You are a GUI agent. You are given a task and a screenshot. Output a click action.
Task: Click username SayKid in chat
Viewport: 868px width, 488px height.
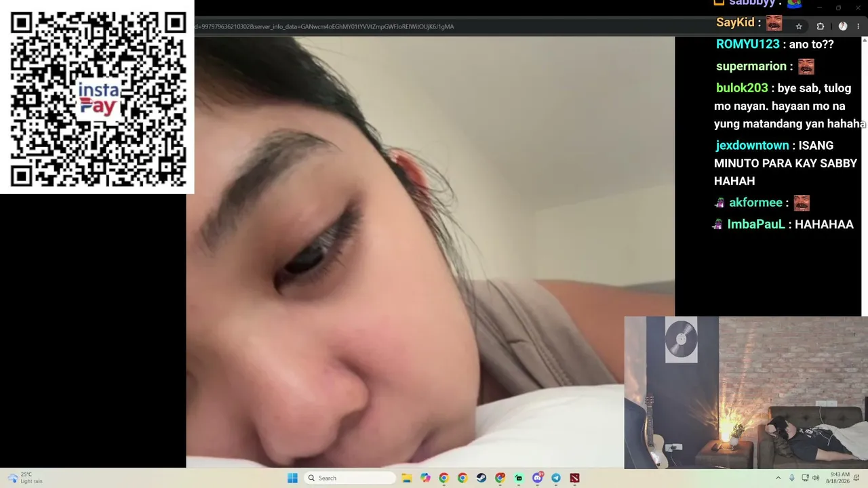735,22
